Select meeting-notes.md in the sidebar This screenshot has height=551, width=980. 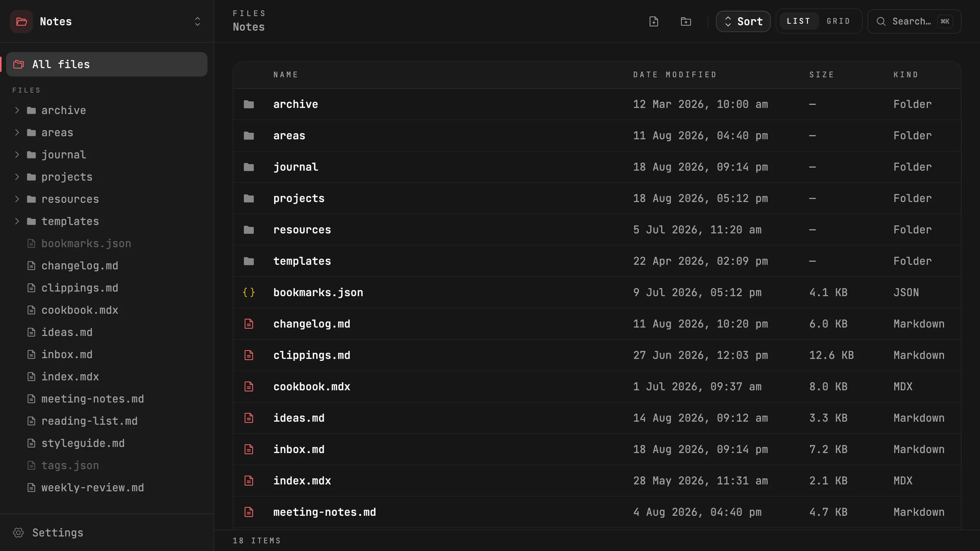click(107, 399)
